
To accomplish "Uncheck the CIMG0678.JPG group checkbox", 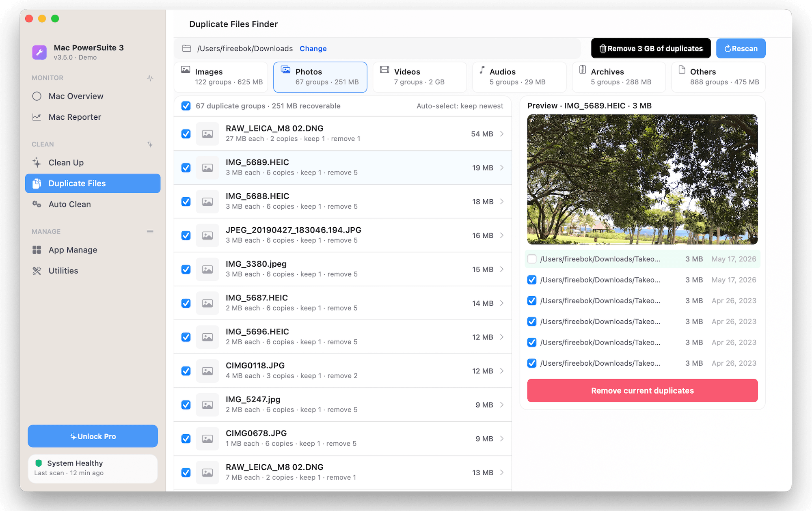I will point(186,439).
